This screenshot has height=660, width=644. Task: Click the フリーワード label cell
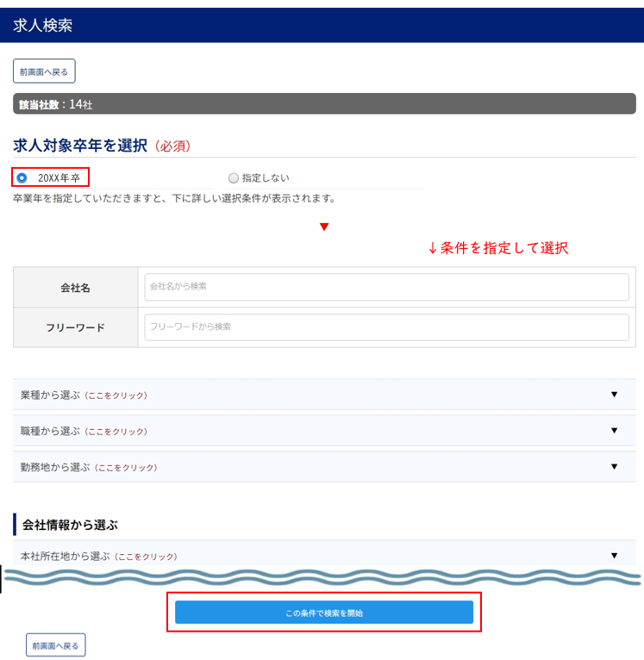coord(75,327)
